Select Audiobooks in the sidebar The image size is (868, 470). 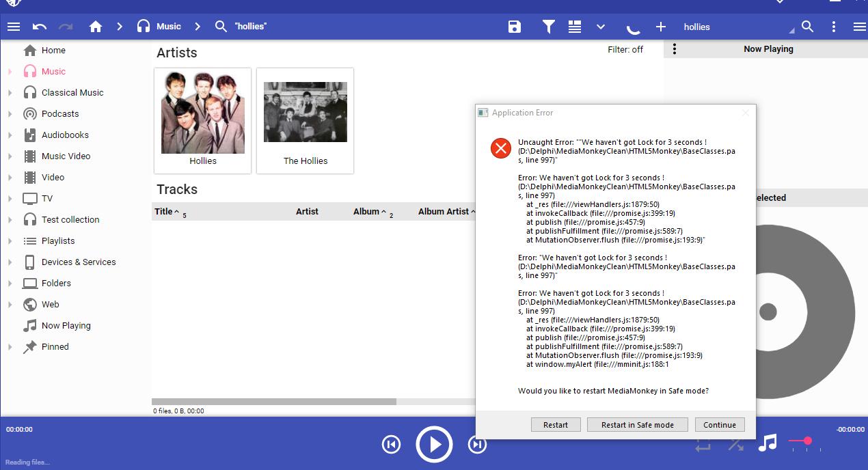point(65,135)
